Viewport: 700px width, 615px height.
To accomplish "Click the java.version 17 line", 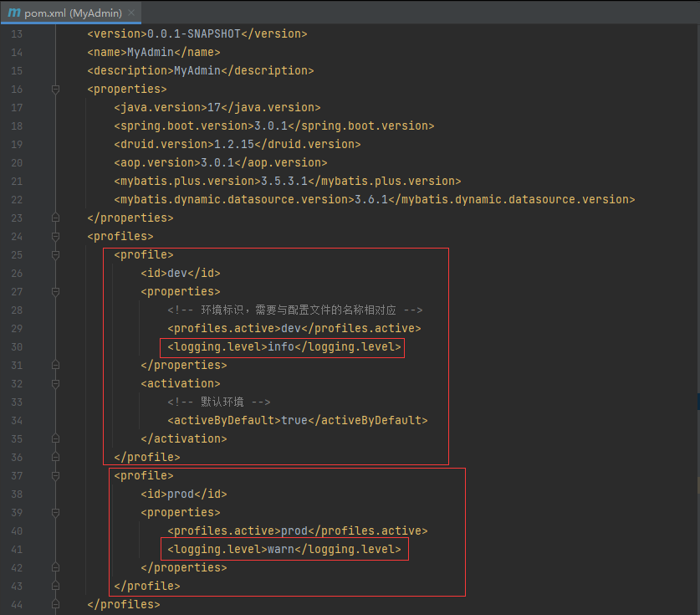I will tap(217, 108).
